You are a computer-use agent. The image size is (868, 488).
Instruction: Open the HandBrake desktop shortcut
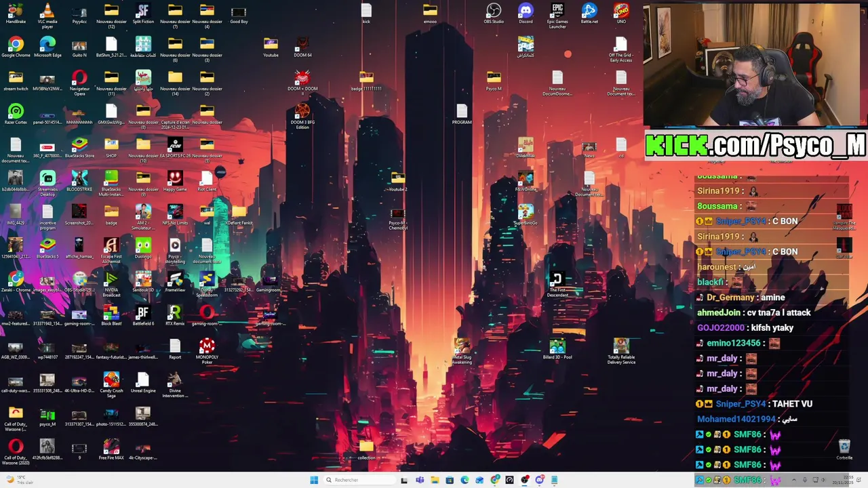[x=16, y=14]
